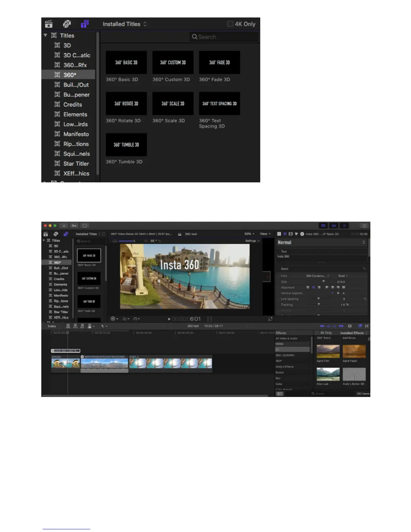Toggle the browser visibility button in the top-right toolbar
The width and height of the screenshot is (411, 532).
323,226
